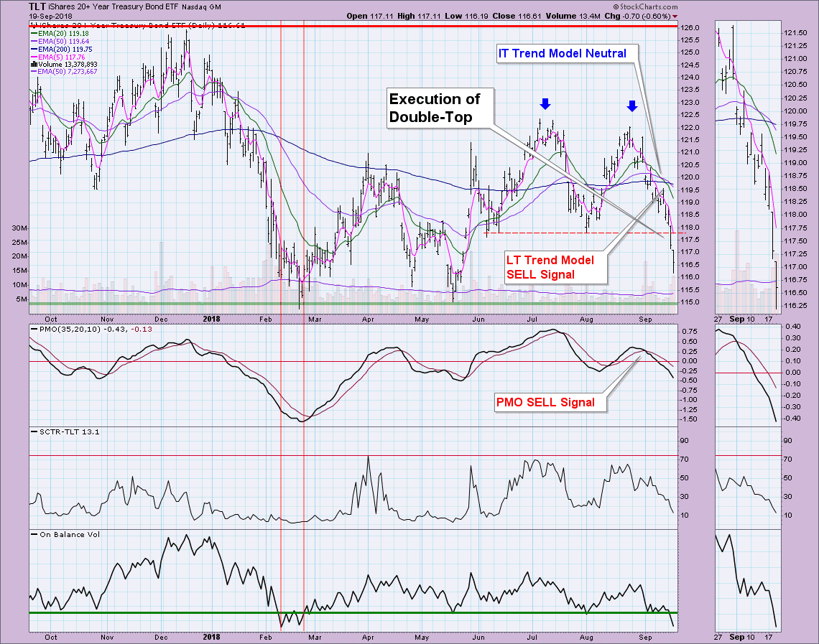Click the blue arrow above the July peak
The width and height of the screenshot is (819, 644).
tap(545, 104)
